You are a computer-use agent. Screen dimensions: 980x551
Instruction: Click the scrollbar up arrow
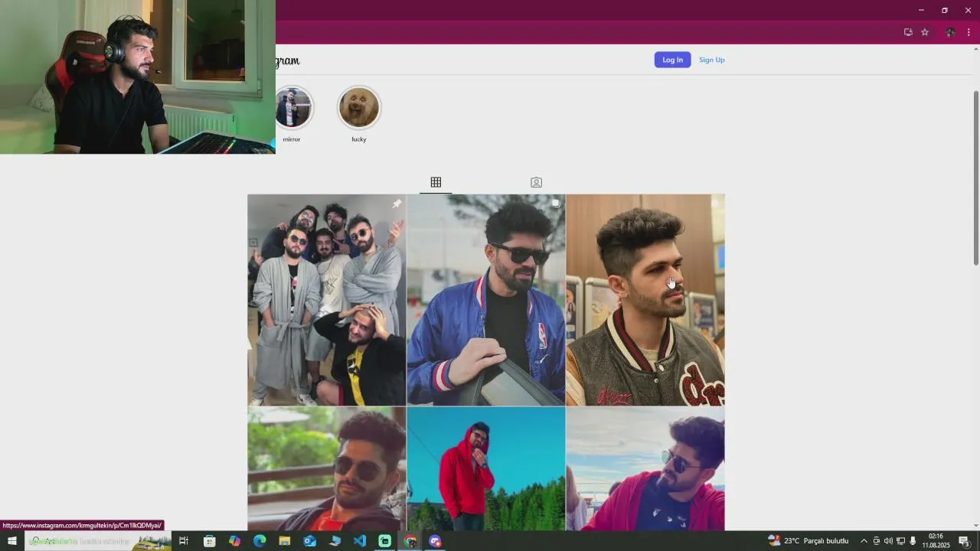pyautogui.click(x=975, y=49)
